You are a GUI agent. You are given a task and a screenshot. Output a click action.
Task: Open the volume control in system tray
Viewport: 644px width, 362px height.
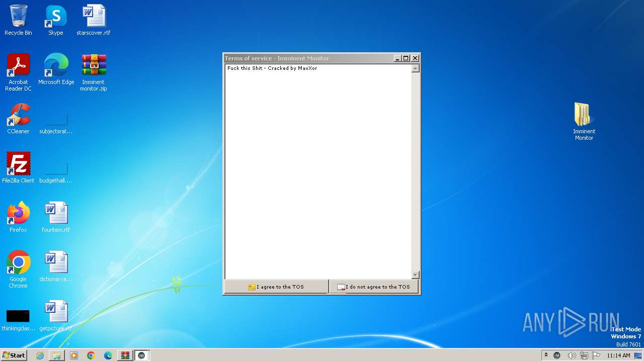point(572,355)
